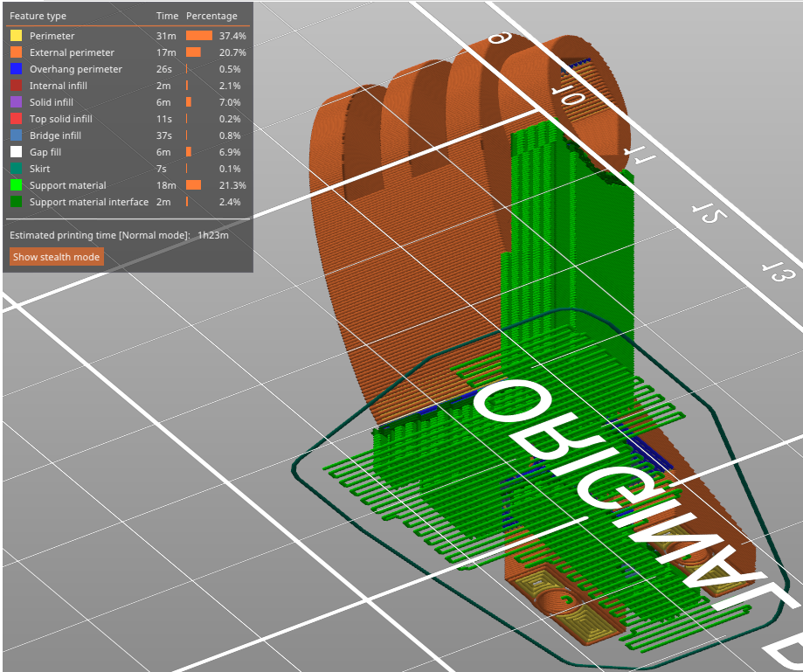Click the dark red Internal infill swatch
Screen dimensions: 803x672
tap(16, 86)
